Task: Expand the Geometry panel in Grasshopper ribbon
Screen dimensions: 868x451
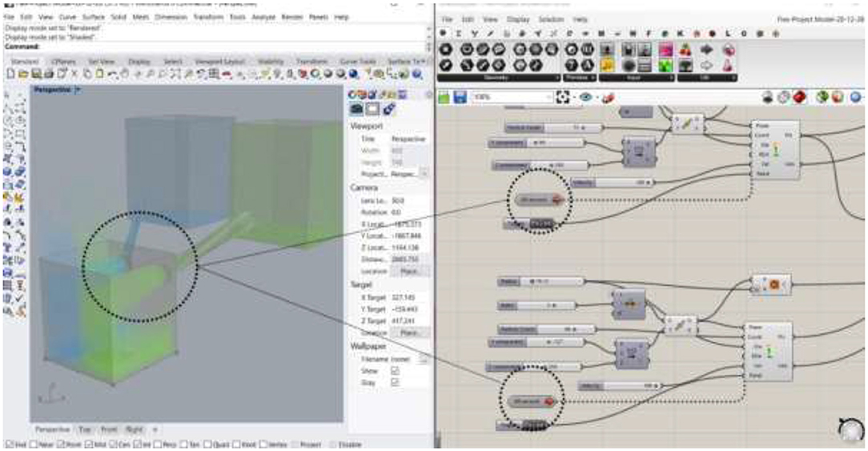Action: 557,79
